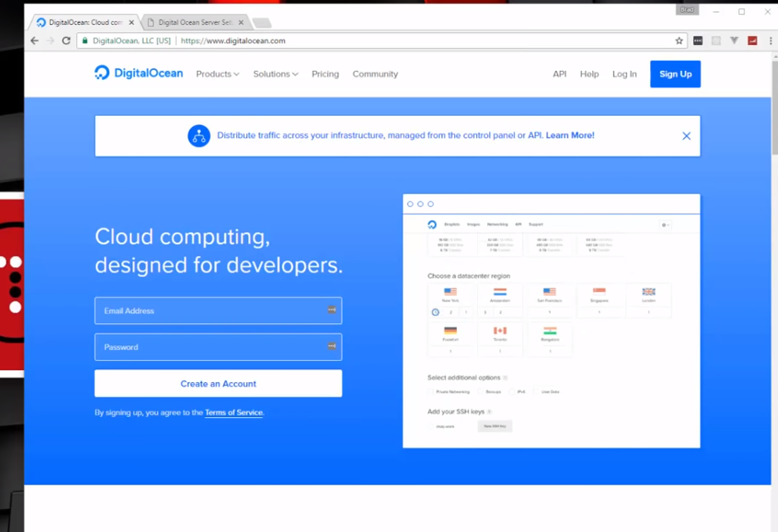Click the DigitalOcean logo in the top navigation
Viewport: 778px width, 532px height.
pos(140,74)
